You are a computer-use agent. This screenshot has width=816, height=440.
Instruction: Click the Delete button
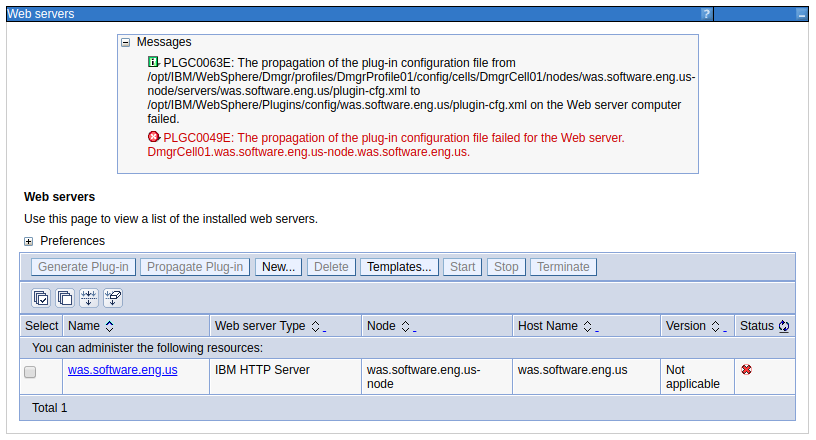(x=332, y=267)
